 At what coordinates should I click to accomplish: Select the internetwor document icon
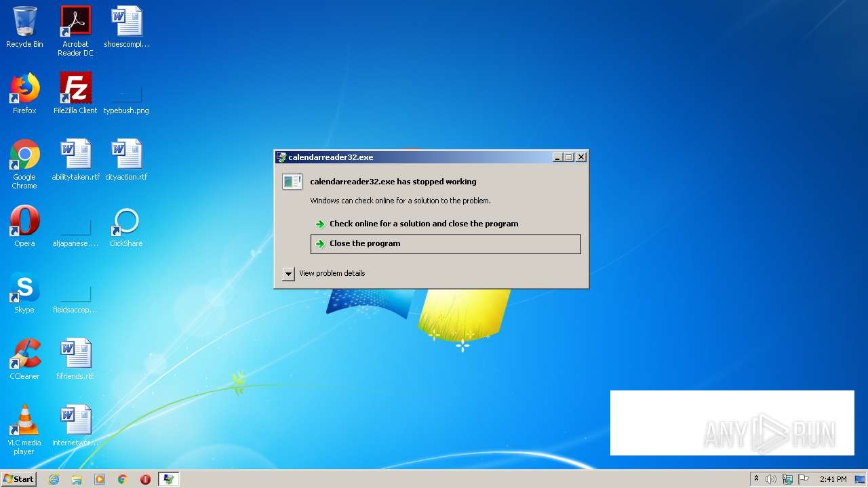[x=75, y=426]
